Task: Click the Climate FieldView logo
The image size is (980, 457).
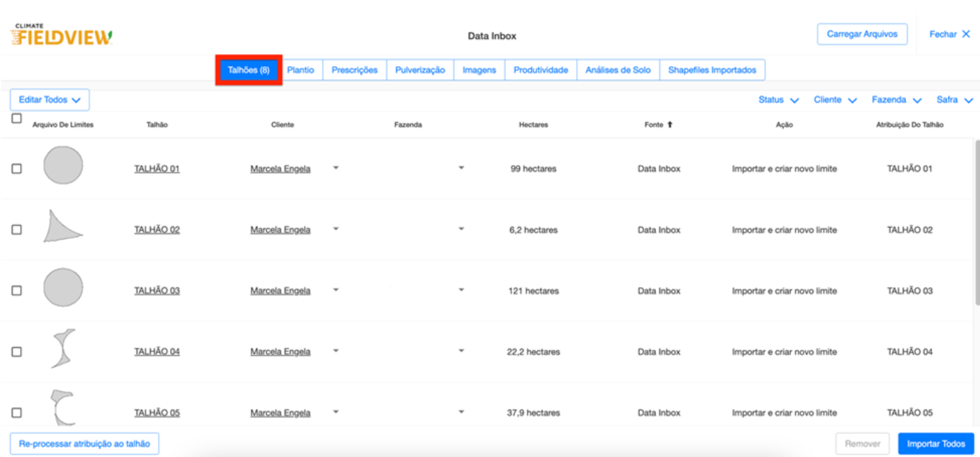Action: 62,36
